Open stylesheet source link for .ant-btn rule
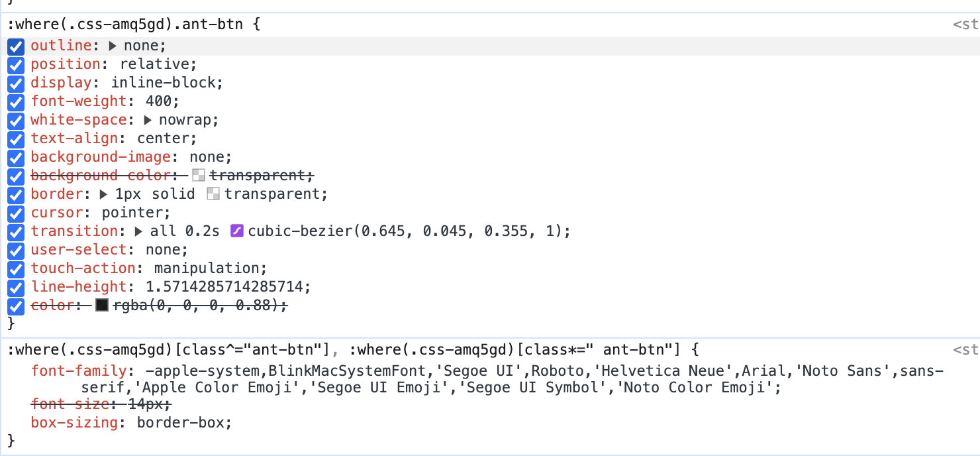The height and width of the screenshot is (456, 980). 965,25
